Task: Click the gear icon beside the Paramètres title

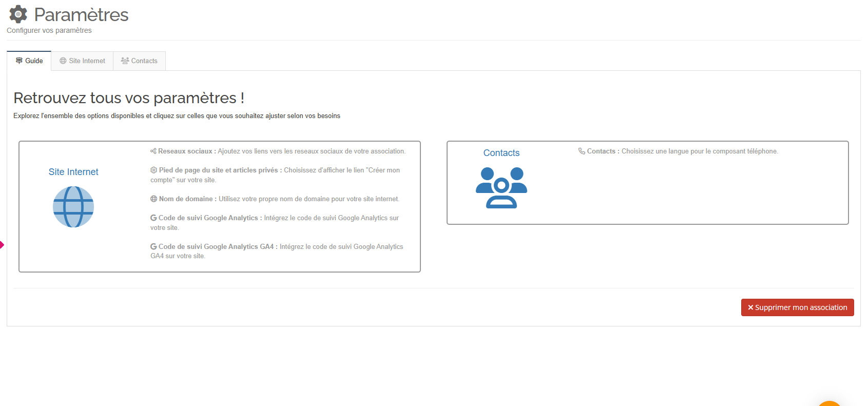Action: click(x=18, y=14)
